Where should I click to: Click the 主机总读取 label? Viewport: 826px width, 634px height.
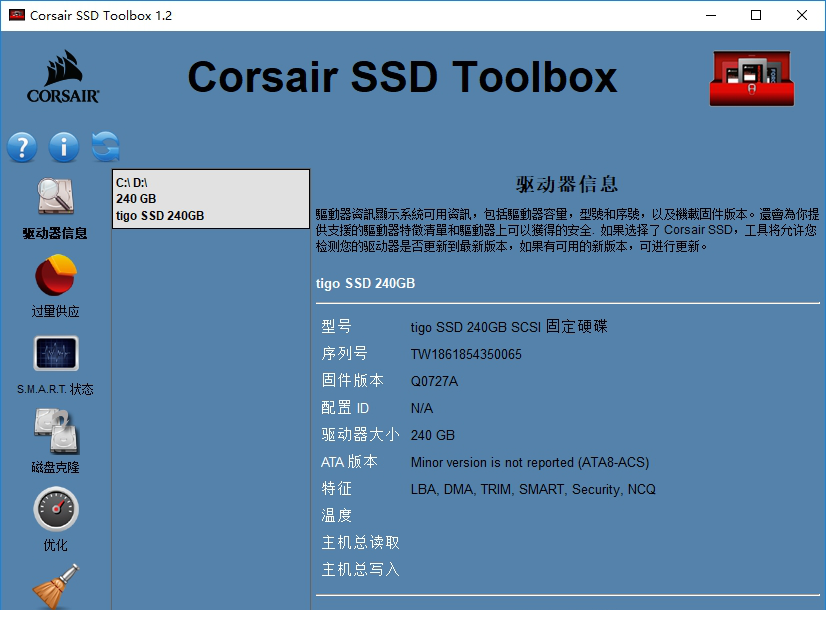pos(360,542)
